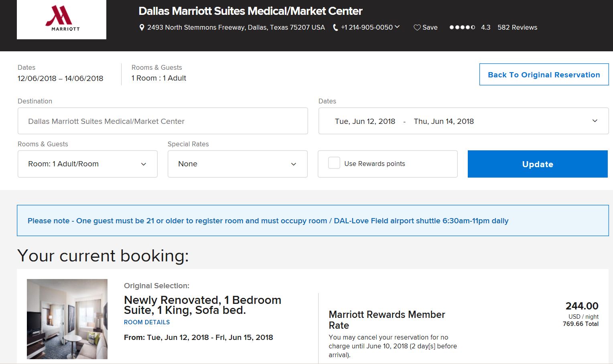Click 1 Room : 1 Adult summary

(159, 78)
